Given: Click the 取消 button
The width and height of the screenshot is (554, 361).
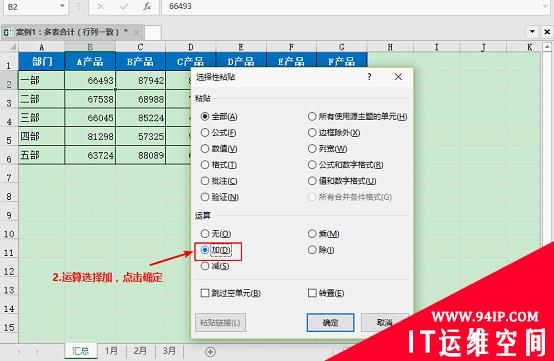Looking at the screenshot, I should (385, 322).
